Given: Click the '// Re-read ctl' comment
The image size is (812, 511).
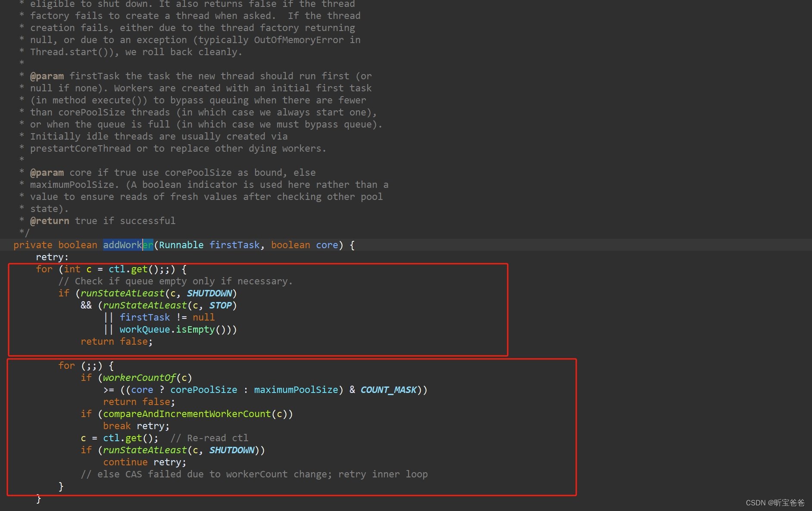Looking at the screenshot, I should (x=209, y=438).
